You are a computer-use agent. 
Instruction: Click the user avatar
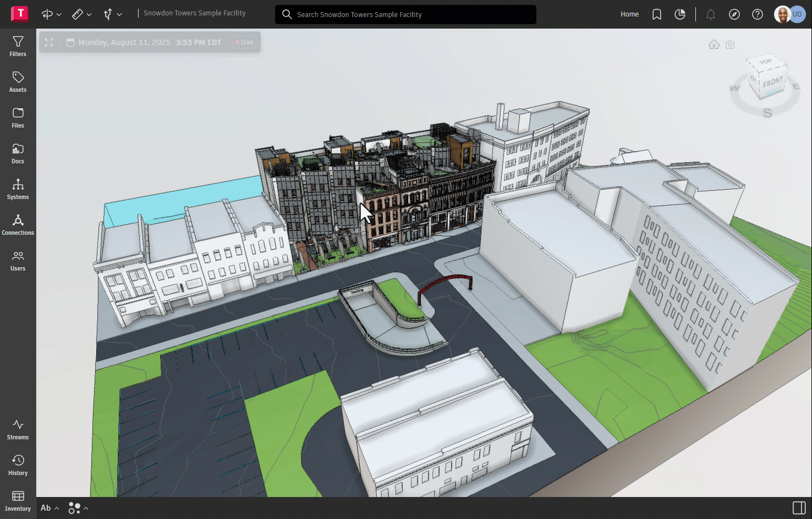click(x=783, y=14)
